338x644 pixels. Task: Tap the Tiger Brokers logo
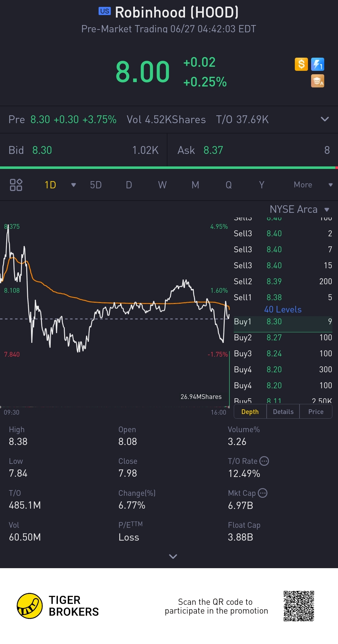pos(58,606)
